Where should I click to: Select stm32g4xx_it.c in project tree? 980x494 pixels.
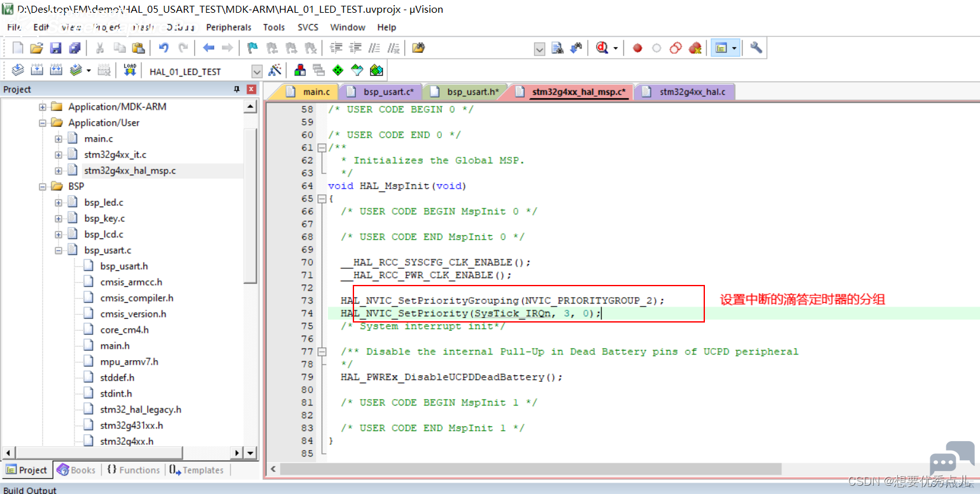point(115,155)
